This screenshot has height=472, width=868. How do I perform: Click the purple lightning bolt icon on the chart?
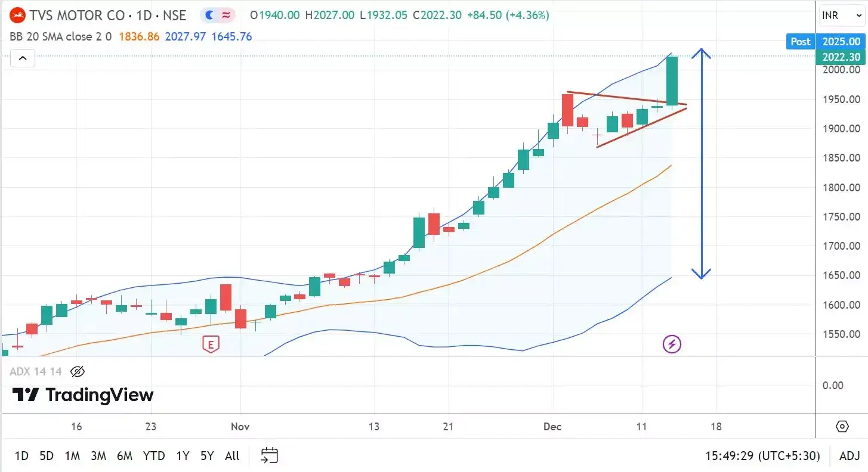pos(672,344)
